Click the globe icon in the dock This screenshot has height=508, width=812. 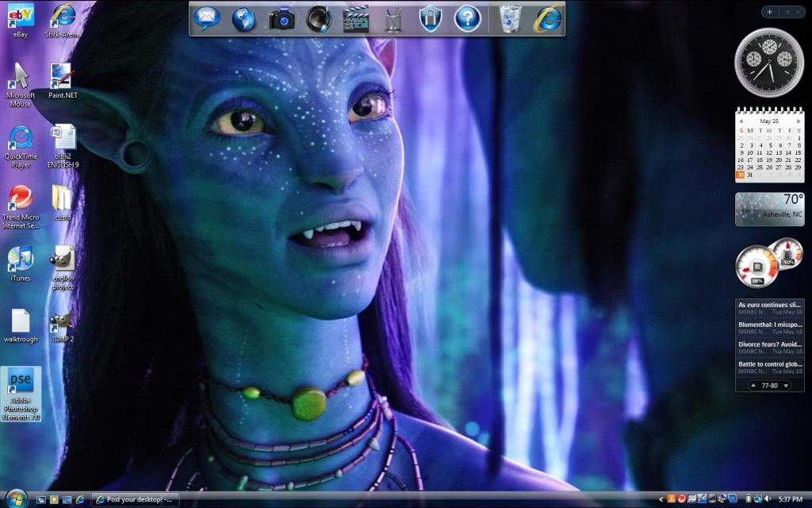click(x=243, y=18)
